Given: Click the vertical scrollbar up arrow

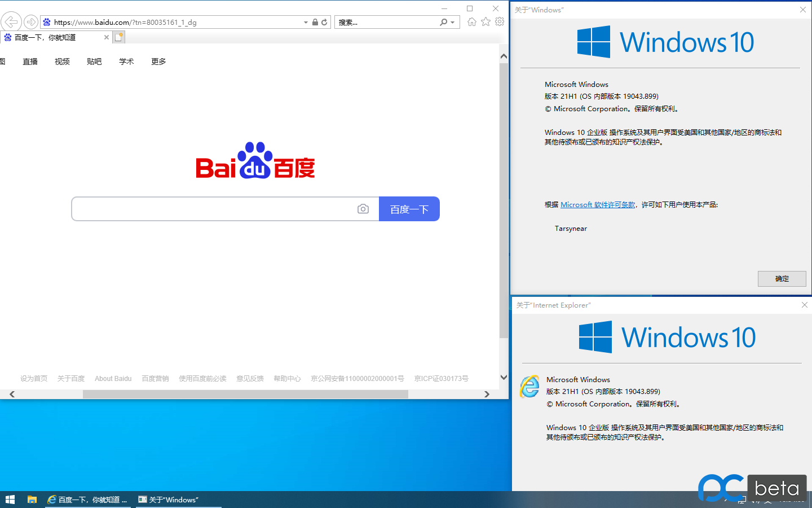Looking at the screenshot, I should (x=504, y=56).
